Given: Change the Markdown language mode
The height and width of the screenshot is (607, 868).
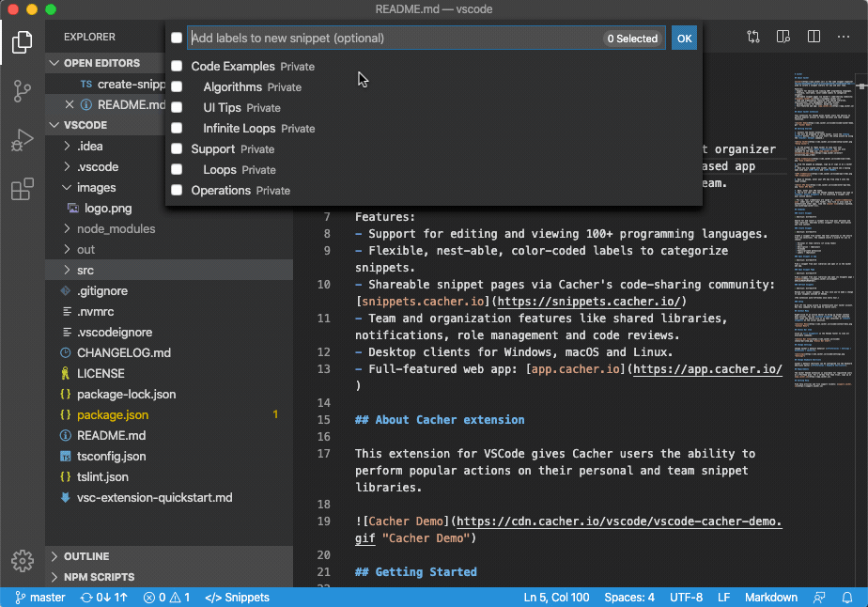Looking at the screenshot, I should click(771, 598).
